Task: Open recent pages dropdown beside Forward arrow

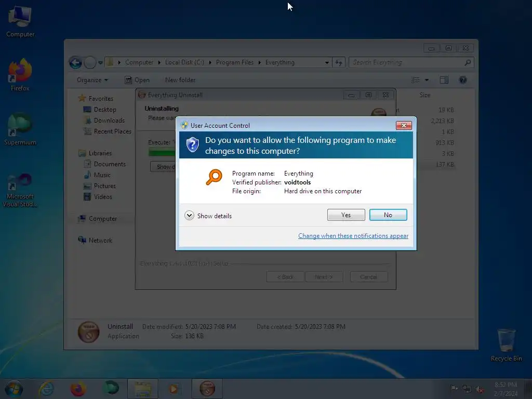Action: click(100, 63)
